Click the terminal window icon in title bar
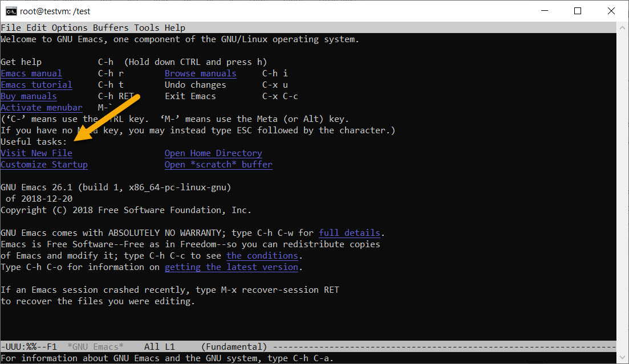Screen dimensions: 629x364 [x=11, y=11]
